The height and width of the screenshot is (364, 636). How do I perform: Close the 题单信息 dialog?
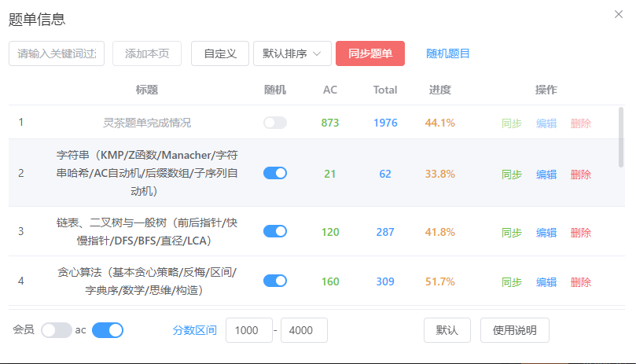tap(619, 14)
